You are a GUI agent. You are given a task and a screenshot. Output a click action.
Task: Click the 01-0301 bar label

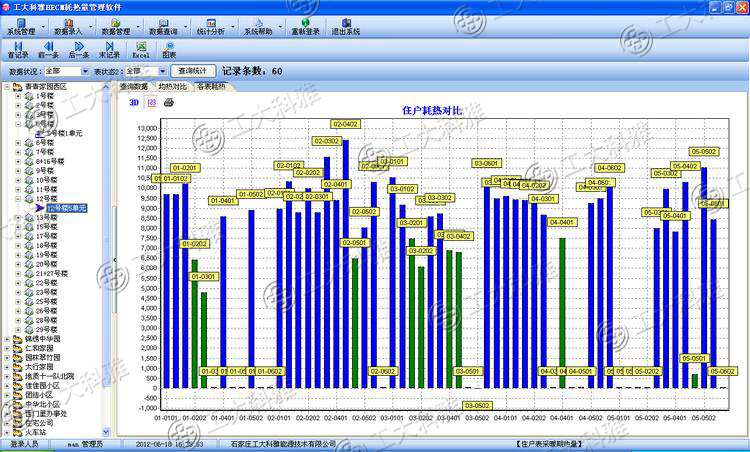tap(204, 276)
